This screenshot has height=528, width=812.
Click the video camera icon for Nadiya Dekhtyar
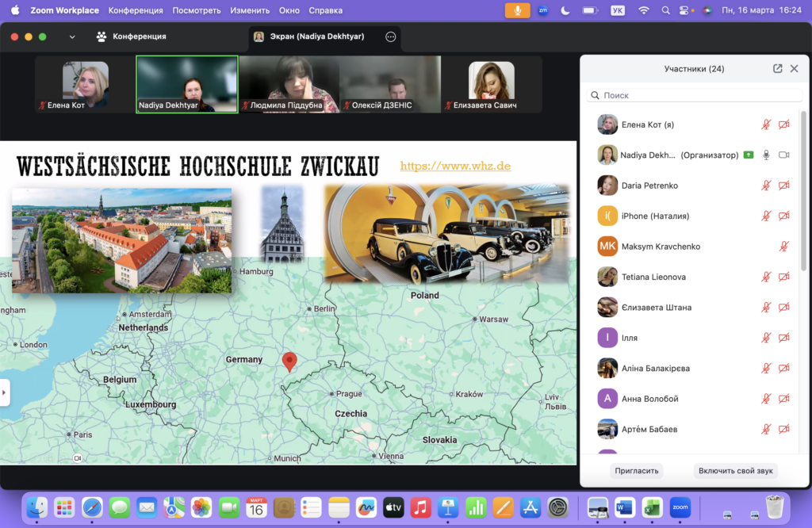tap(784, 155)
